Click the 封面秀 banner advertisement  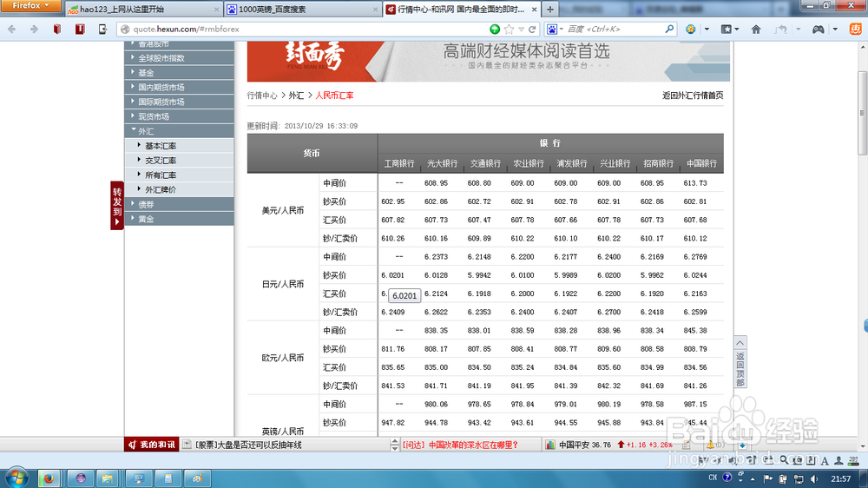(x=488, y=61)
